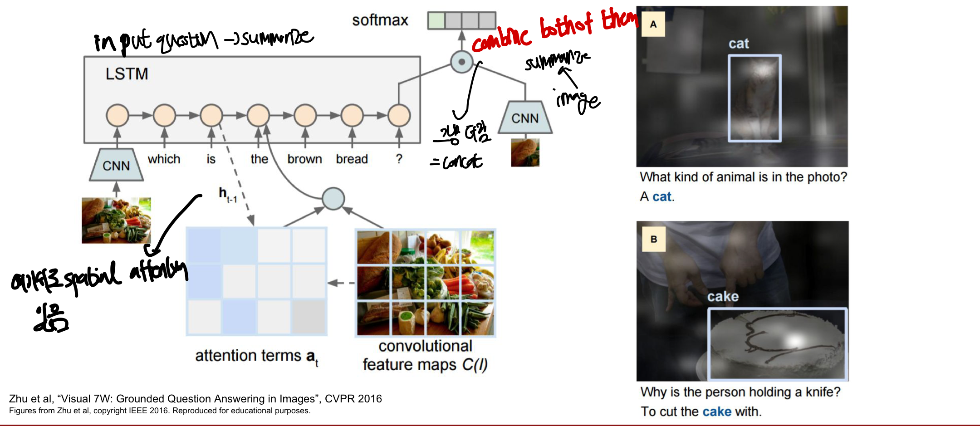The height and width of the screenshot is (426, 980).
Task: Click the right CNN block above bread thumbnail
Action: pos(525,118)
